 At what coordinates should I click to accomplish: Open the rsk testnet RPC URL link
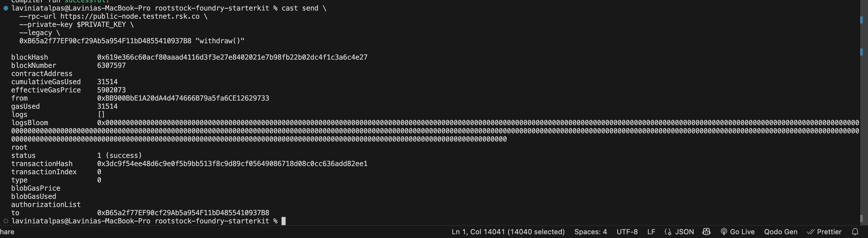point(130,16)
